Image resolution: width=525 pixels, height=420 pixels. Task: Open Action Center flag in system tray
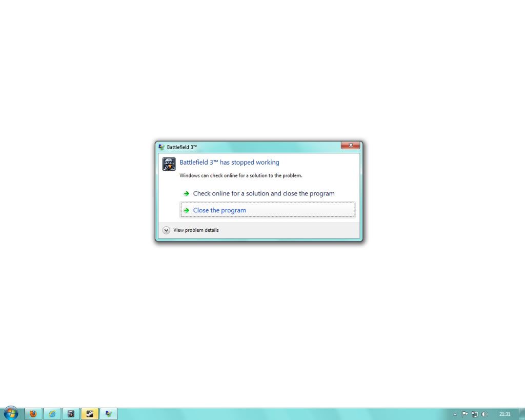pos(465,414)
